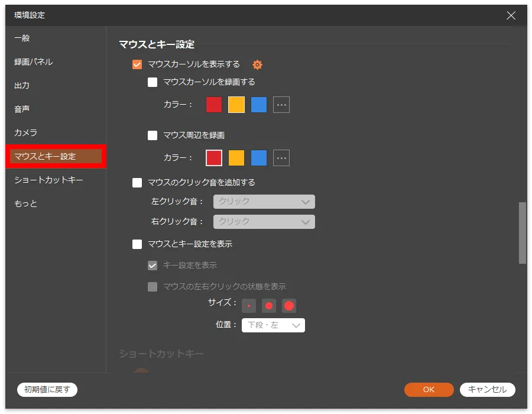Expand the 右クリック音 dropdown

[x=264, y=222]
